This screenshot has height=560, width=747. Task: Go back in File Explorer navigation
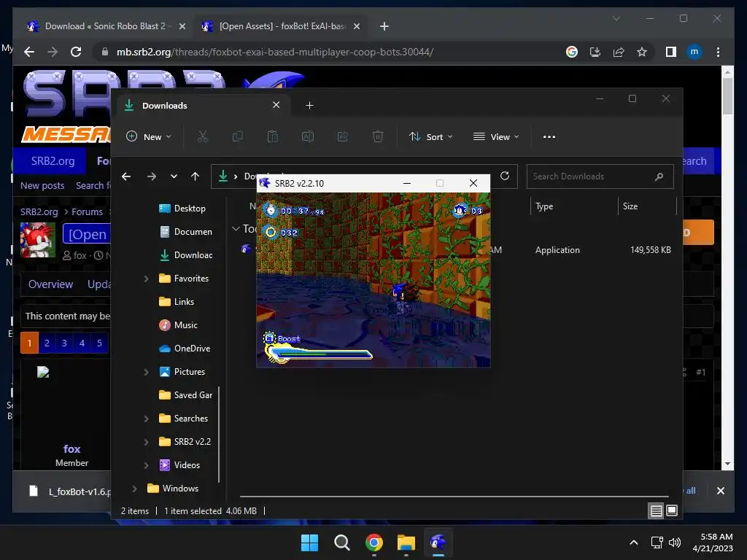pos(126,176)
